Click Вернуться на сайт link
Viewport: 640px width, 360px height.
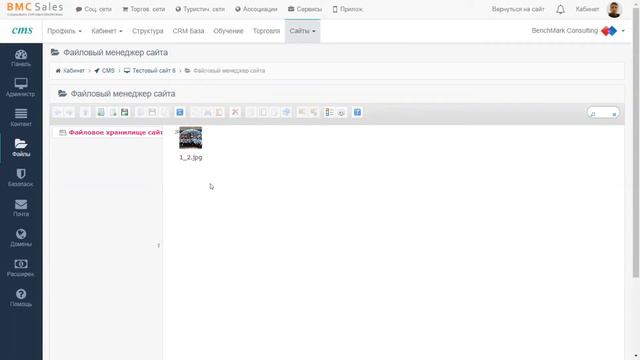point(518,9)
